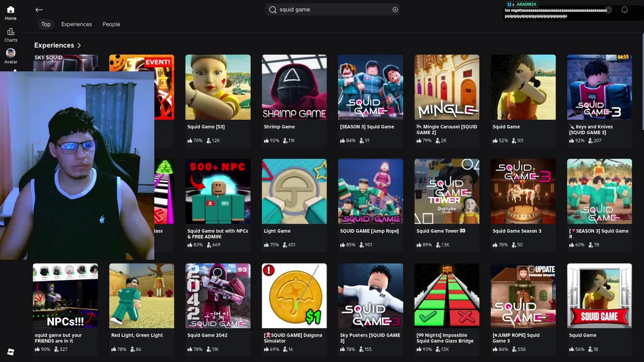Click the Squid Game Season 3 title text
Viewport: 644px width, 362px height.
pyautogui.click(x=517, y=231)
